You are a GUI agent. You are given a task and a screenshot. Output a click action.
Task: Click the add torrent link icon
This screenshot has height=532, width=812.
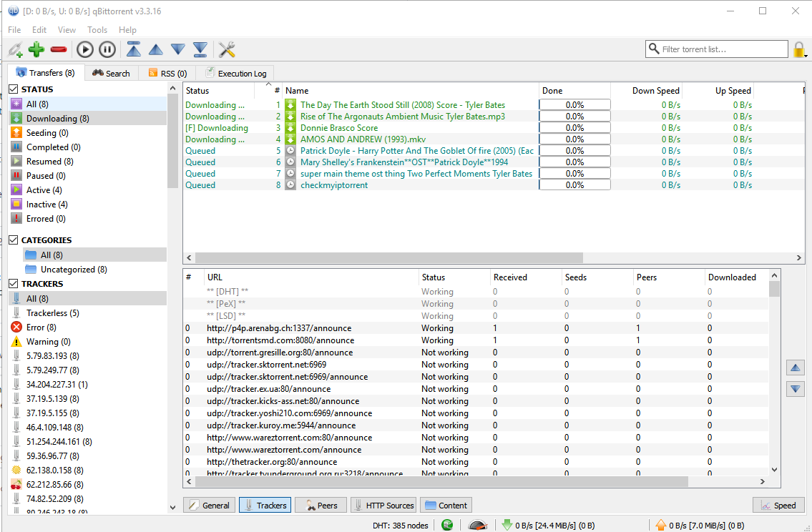pyautogui.click(x=16, y=49)
